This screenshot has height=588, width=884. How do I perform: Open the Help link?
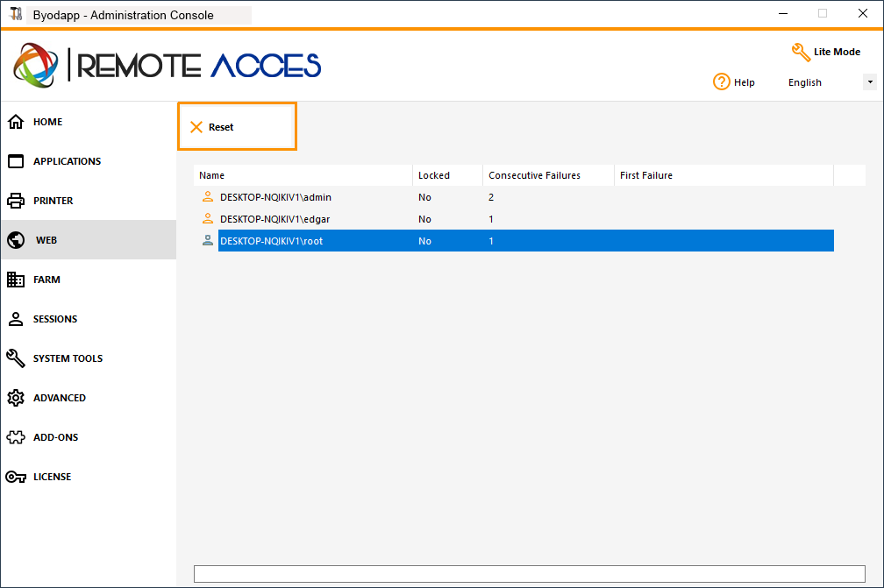click(x=734, y=82)
